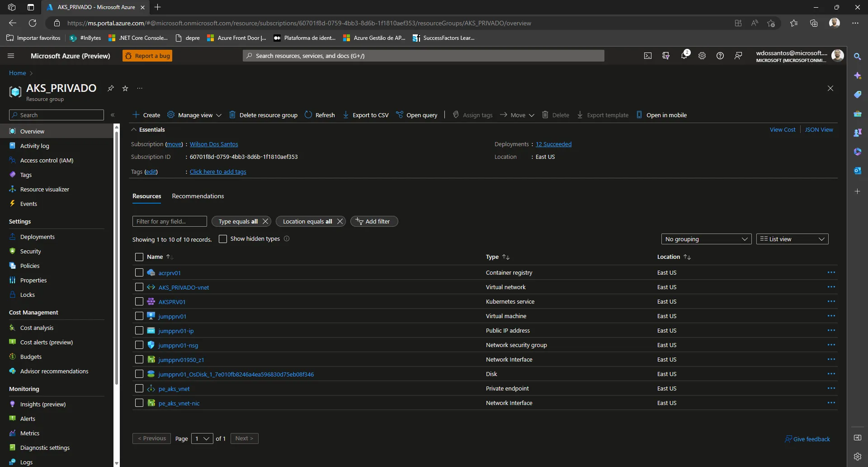868x467 pixels.
Task: Click Delete resource group button
Action: [263, 115]
